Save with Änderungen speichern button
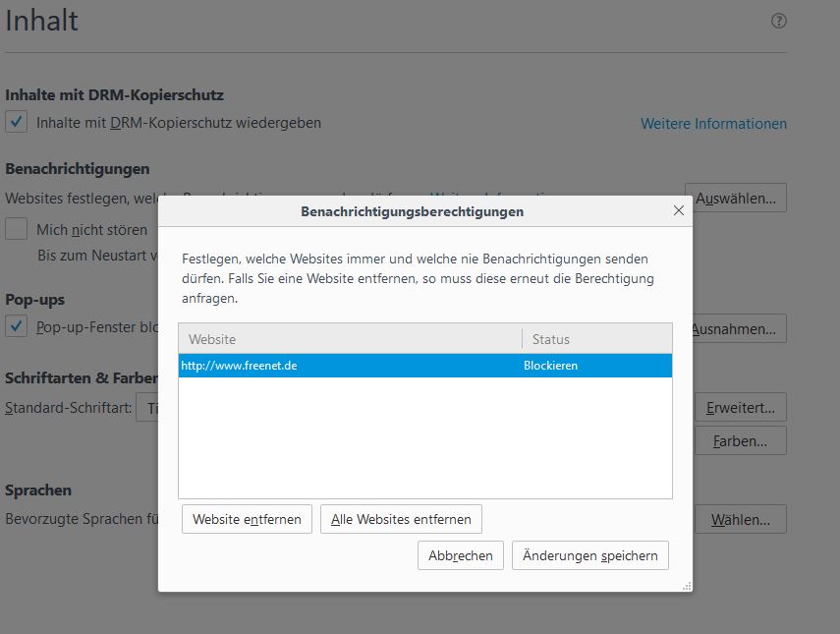Image resolution: width=840 pixels, height=634 pixels. [589, 555]
